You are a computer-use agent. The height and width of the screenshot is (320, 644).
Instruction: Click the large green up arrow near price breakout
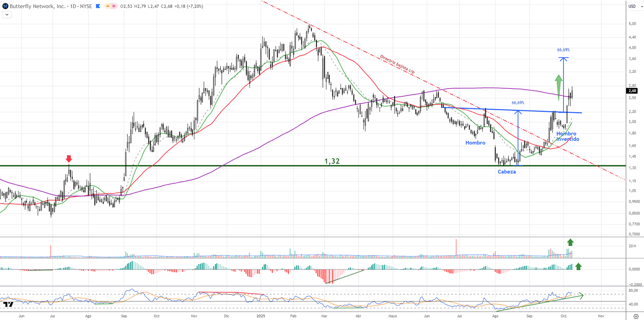(558, 85)
